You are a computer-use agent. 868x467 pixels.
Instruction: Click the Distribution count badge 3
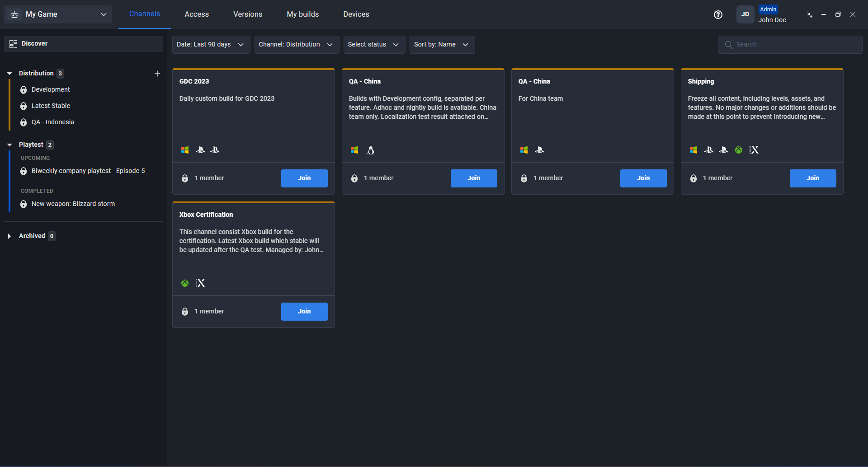tap(60, 74)
